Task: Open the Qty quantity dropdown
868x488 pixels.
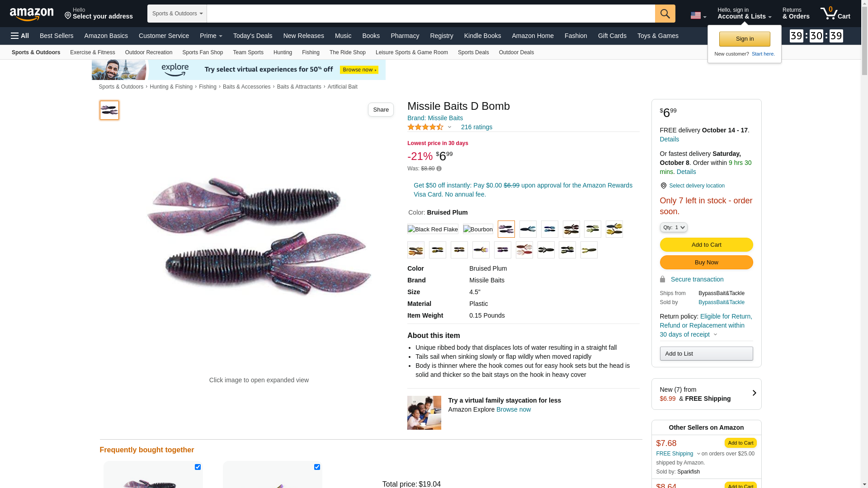Action: click(673, 227)
